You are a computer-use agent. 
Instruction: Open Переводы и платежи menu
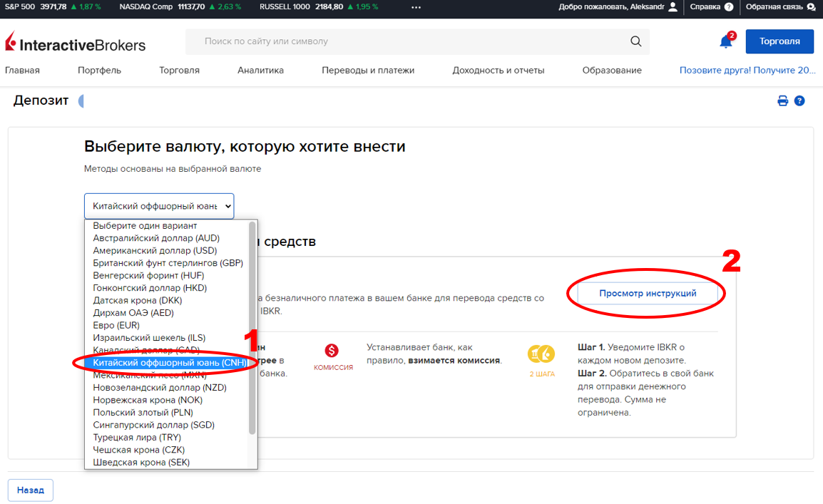pyautogui.click(x=368, y=71)
